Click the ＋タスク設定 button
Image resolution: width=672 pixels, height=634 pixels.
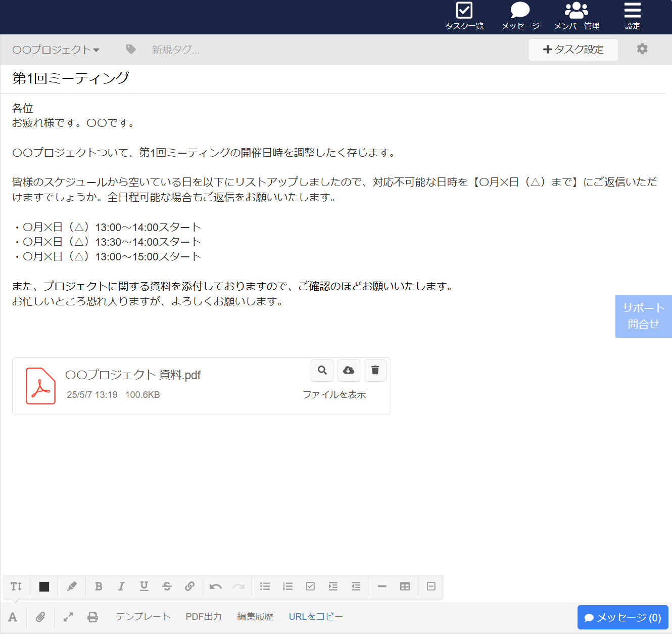[x=573, y=50]
